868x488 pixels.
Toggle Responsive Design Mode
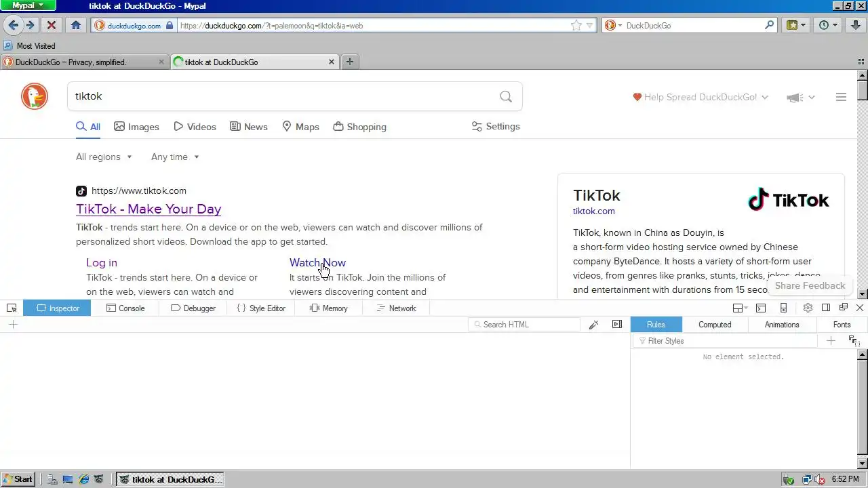pos(783,308)
